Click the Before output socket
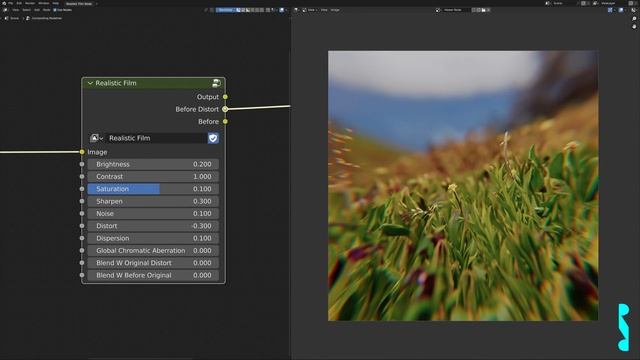 pos(225,121)
